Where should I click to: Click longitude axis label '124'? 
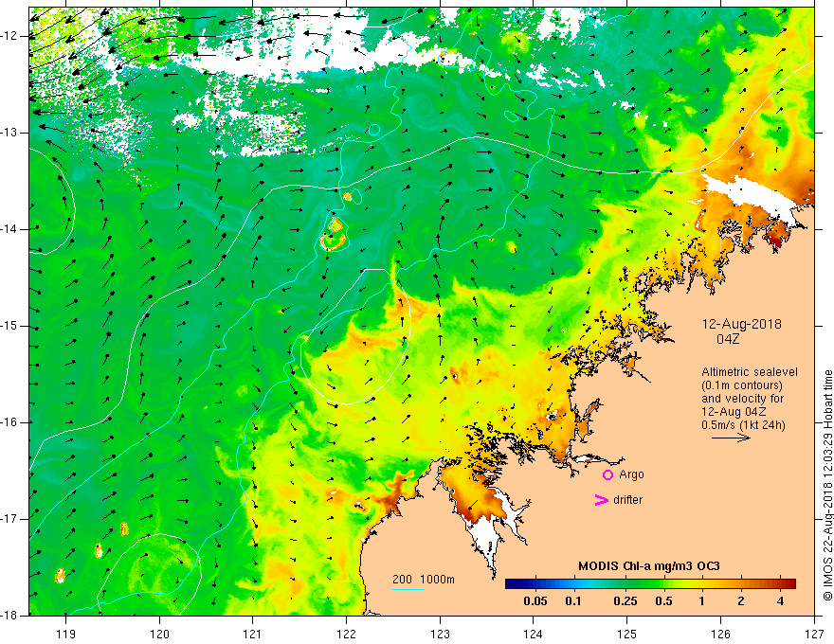point(534,634)
